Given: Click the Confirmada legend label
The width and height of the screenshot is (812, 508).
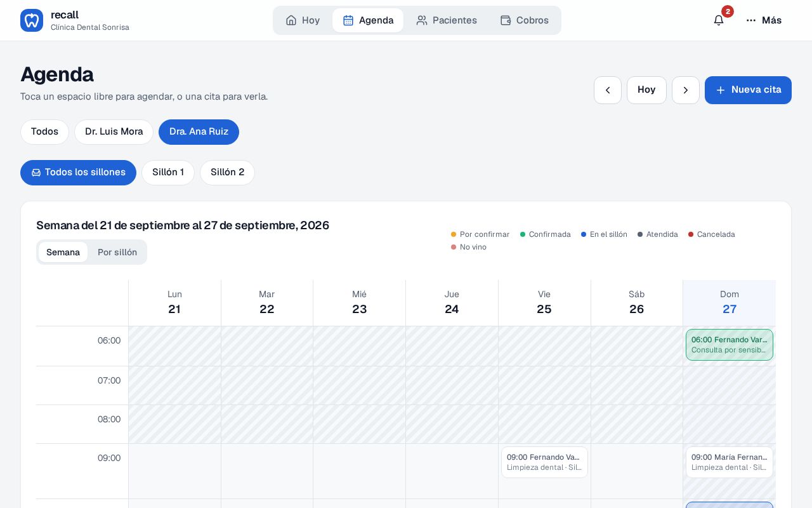Looking at the screenshot, I should coord(550,234).
